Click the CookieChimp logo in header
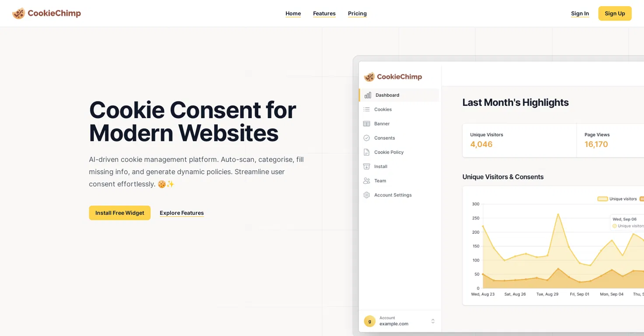 46,13
